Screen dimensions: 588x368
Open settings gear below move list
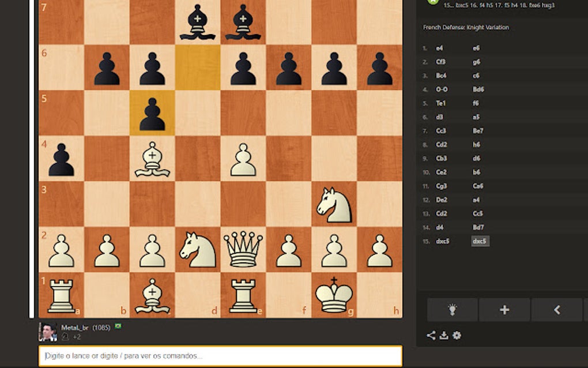(457, 335)
